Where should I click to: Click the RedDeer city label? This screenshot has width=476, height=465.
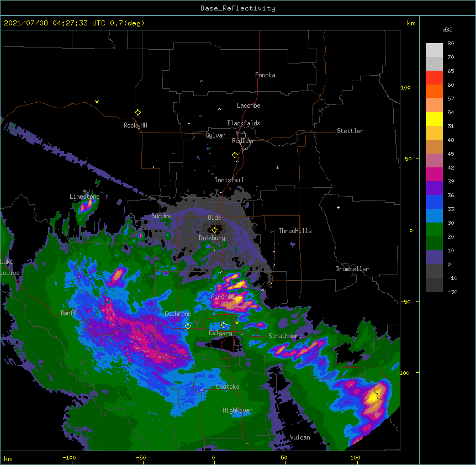coord(243,141)
